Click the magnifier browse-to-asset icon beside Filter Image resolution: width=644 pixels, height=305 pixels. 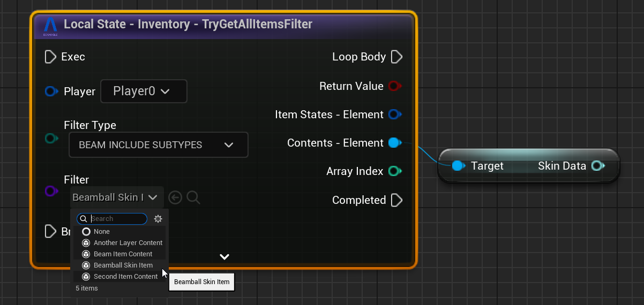(193, 197)
